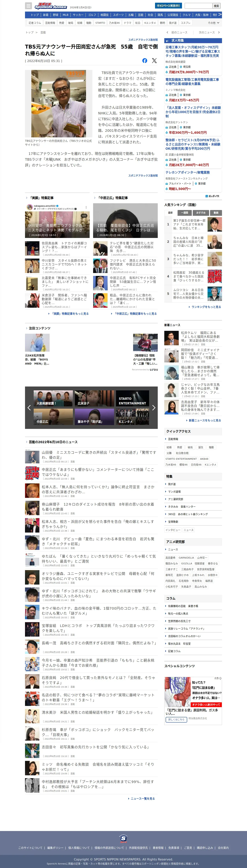Open 記者コラム sub-navigation item
Image resolution: width=247 pixels, height=868 pixels.
(x=35, y=23)
